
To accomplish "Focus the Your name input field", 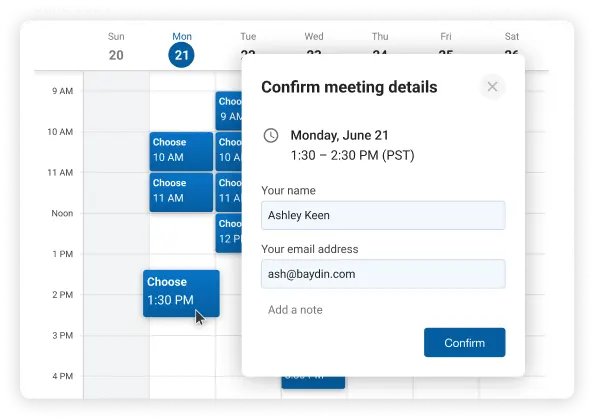I will click(383, 215).
